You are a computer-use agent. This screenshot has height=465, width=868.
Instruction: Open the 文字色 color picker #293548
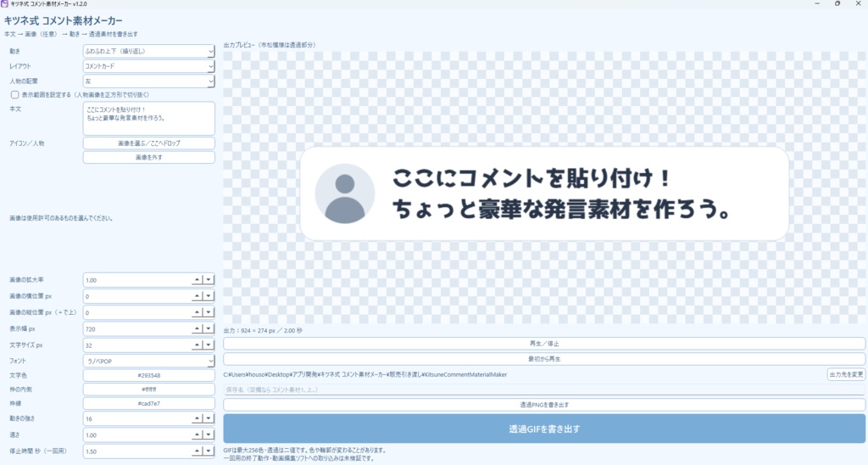click(148, 375)
